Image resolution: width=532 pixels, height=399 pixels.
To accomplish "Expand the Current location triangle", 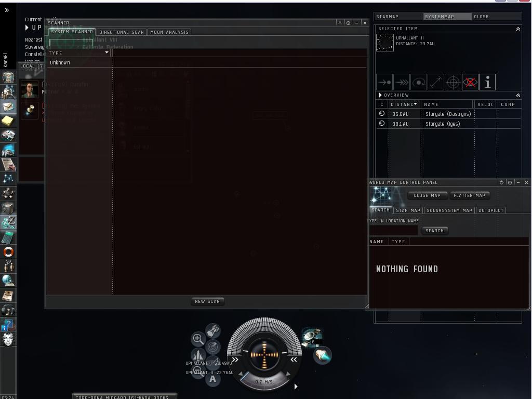I will [27, 28].
